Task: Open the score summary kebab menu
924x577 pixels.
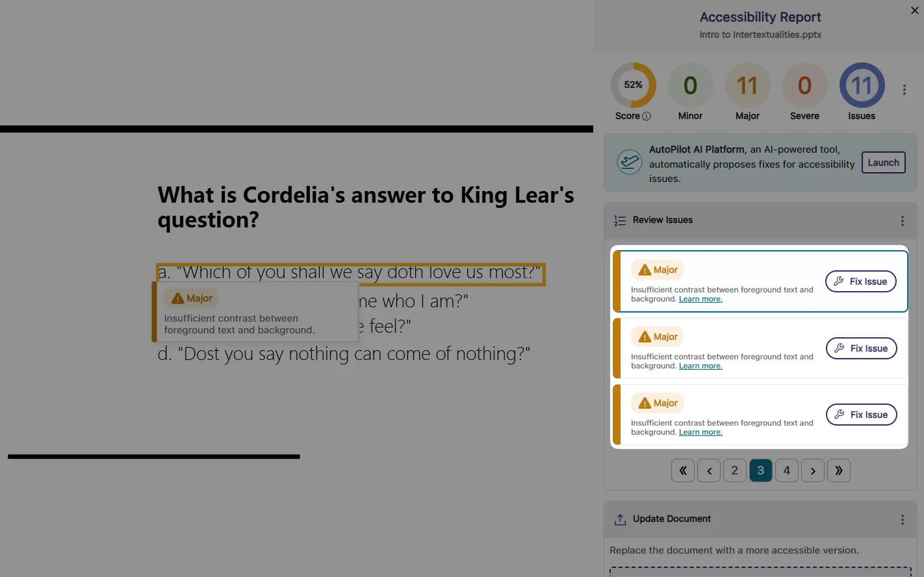Action: tap(904, 90)
